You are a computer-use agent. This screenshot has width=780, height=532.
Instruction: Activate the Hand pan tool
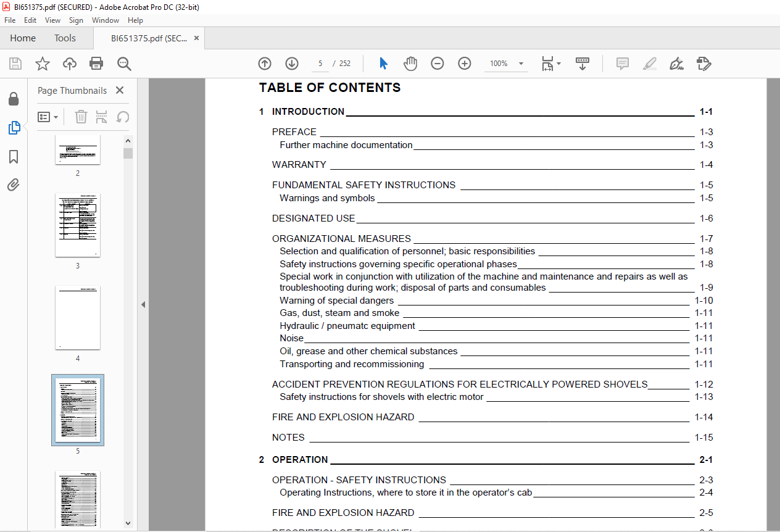pos(410,64)
